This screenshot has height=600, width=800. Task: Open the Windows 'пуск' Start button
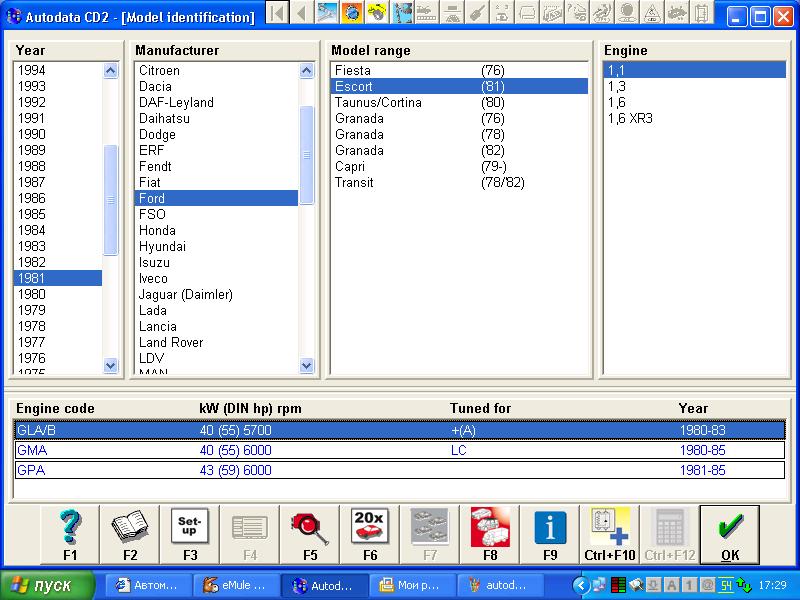pos(47,585)
